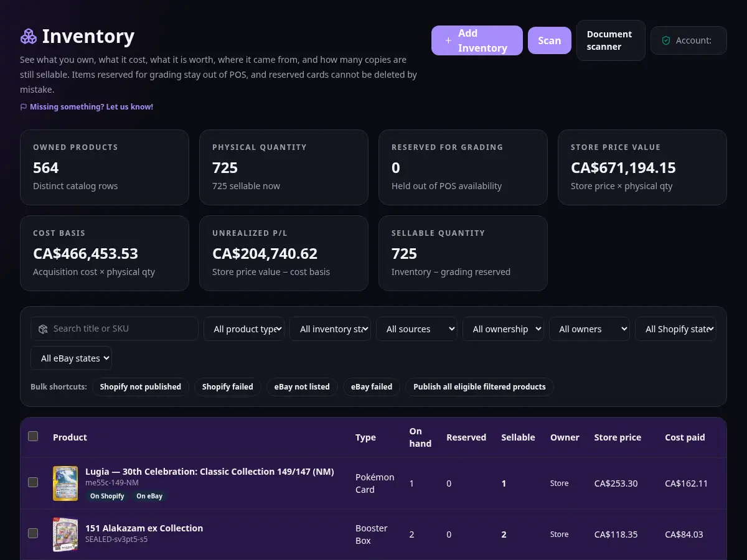Click the On Shopify badge on Lugia
747x560 pixels.
click(x=107, y=497)
